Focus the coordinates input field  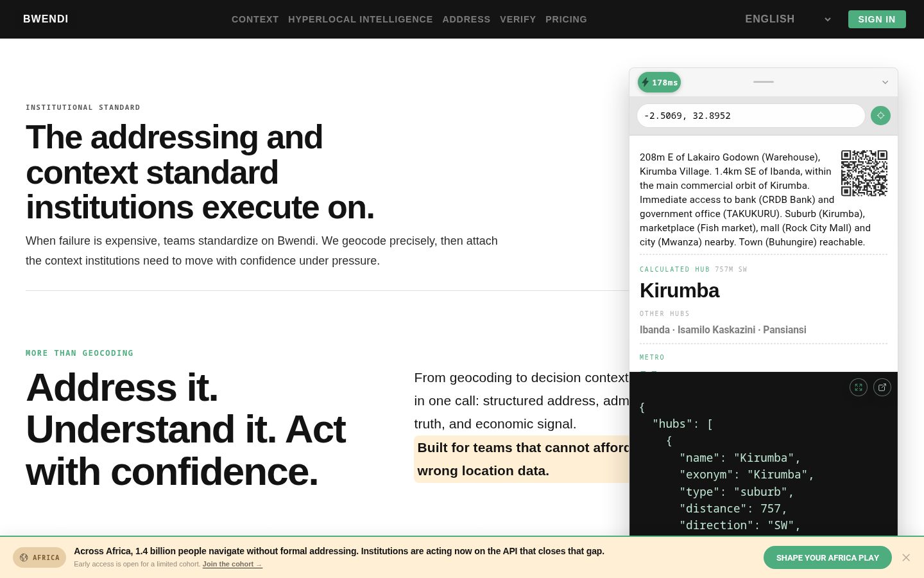pos(751,116)
